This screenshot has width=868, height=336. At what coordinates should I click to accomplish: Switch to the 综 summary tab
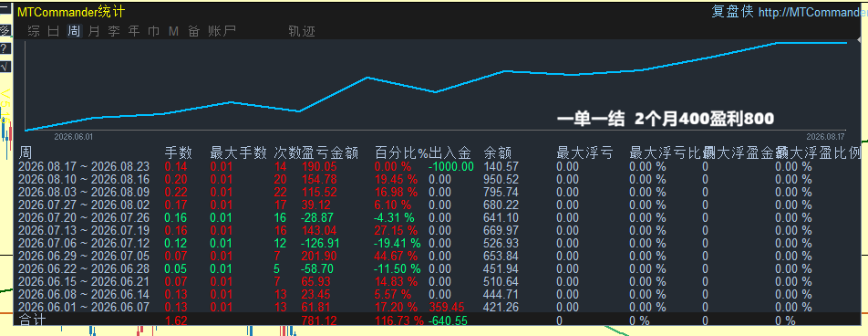pyautogui.click(x=35, y=32)
